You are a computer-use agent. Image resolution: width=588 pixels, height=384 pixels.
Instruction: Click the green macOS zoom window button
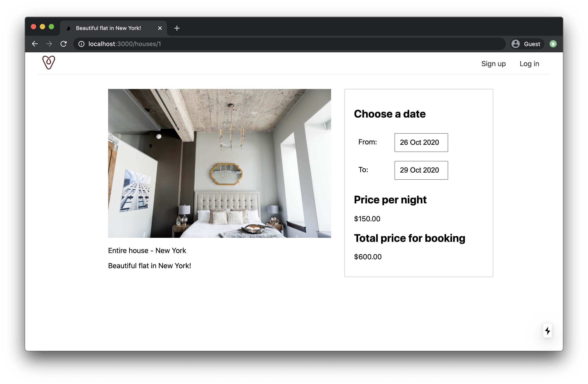point(51,27)
